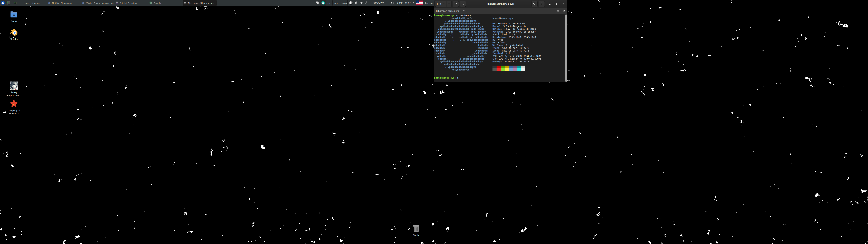
Task: Click the Icons: Papirus-Dark line
Action: (x=511, y=51)
